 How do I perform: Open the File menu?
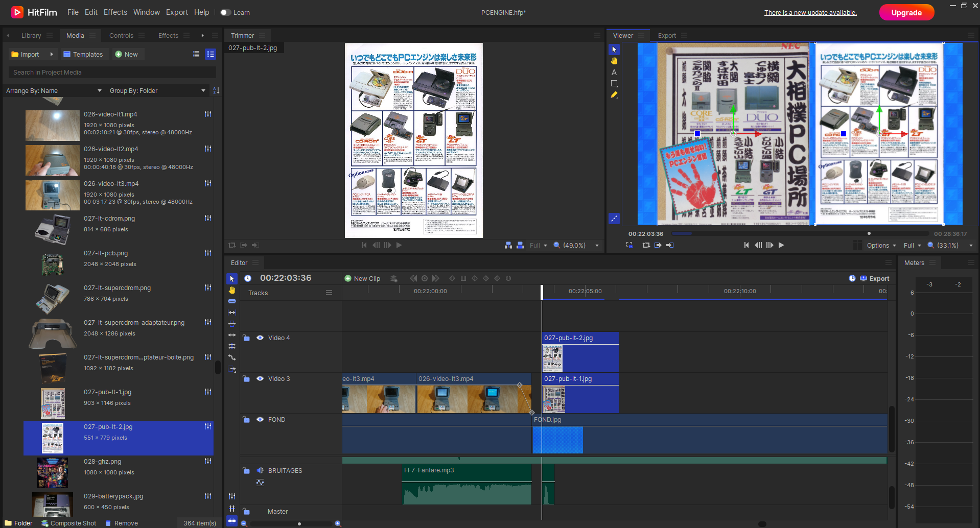[73, 12]
